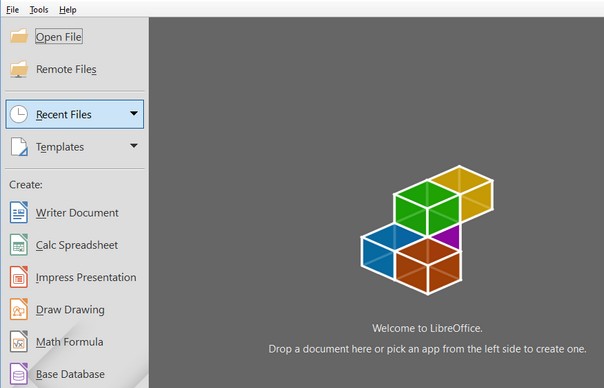This screenshot has height=388, width=604.
Task: Click the Math Formula icon
Action: [19, 342]
